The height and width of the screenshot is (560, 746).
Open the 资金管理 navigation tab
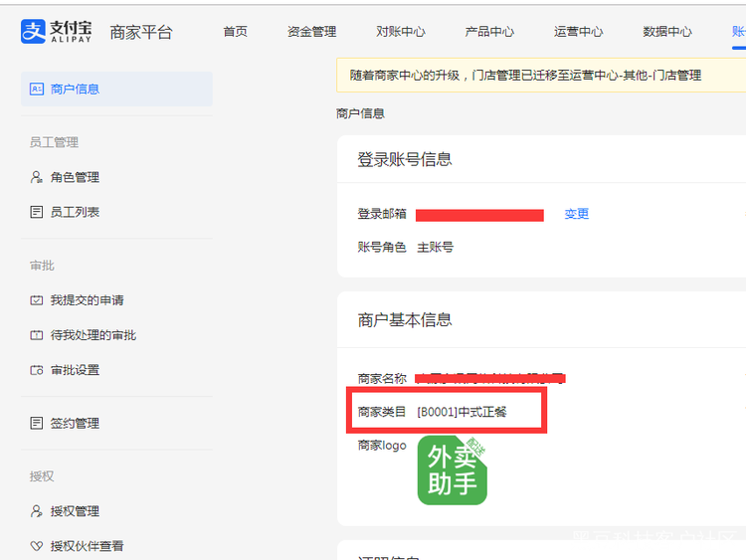coord(311,32)
